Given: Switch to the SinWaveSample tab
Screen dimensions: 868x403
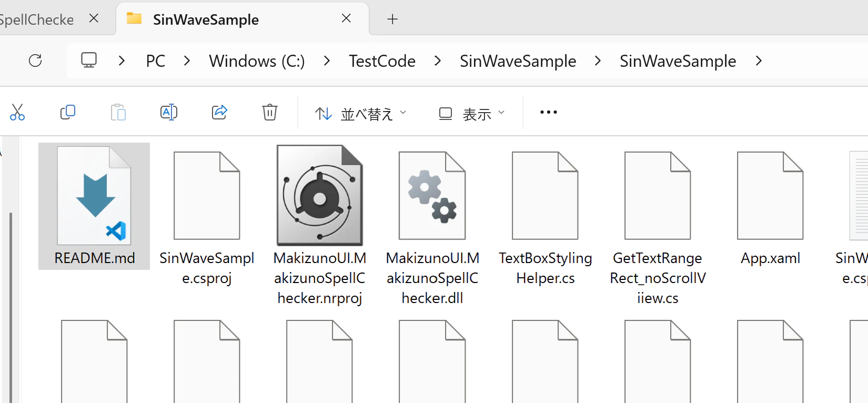Looking at the screenshot, I should click(242, 19).
